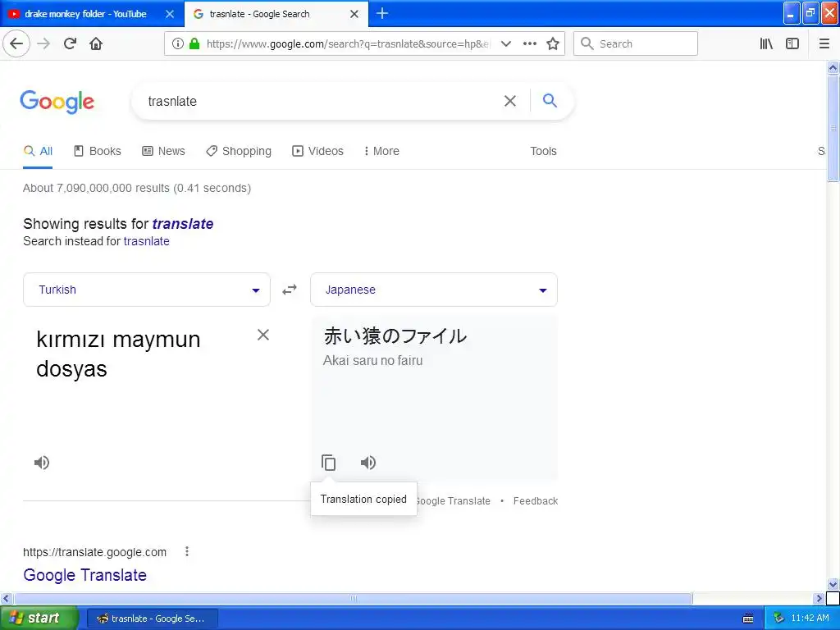Click the horizontal scroll left arrow
This screenshot has height=630, width=840.
[6, 598]
